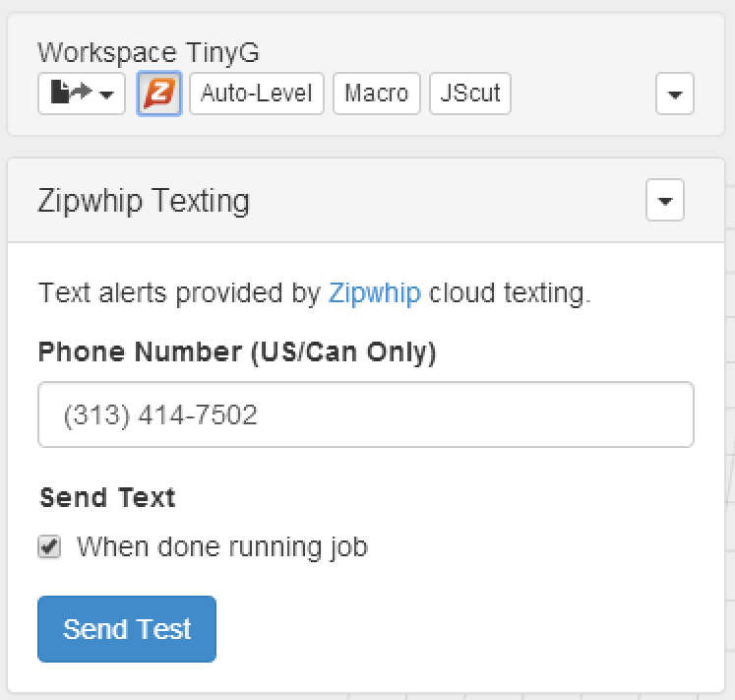Viewport: 735px width, 700px height.
Task: Open the Macro widget
Action: [x=377, y=95]
